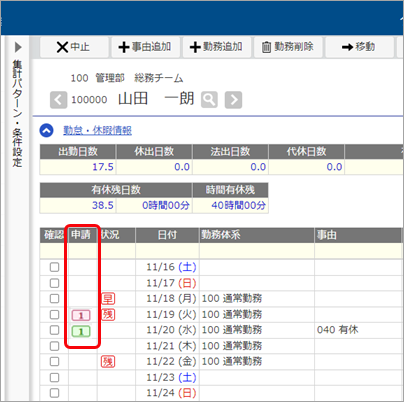Click the 早 status icon on 11/18
The width and height of the screenshot is (404, 402).
tap(108, 299)
